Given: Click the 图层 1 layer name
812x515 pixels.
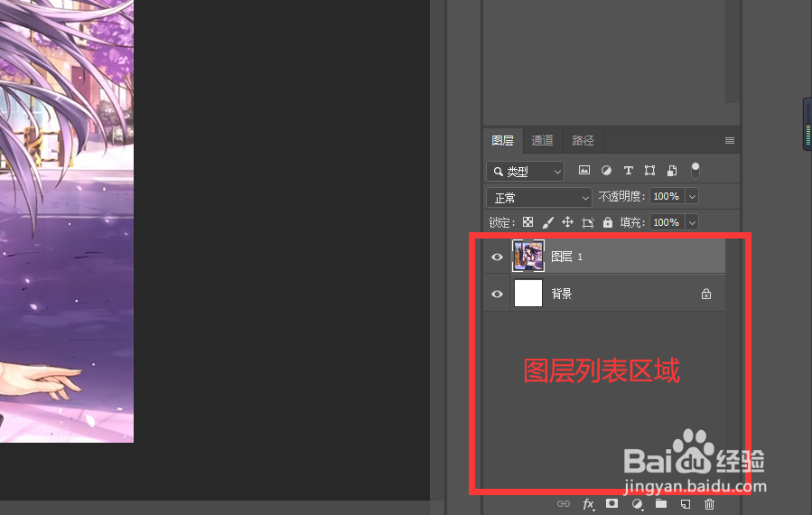Looking at the screenshot, I should [x=566, y=257].
